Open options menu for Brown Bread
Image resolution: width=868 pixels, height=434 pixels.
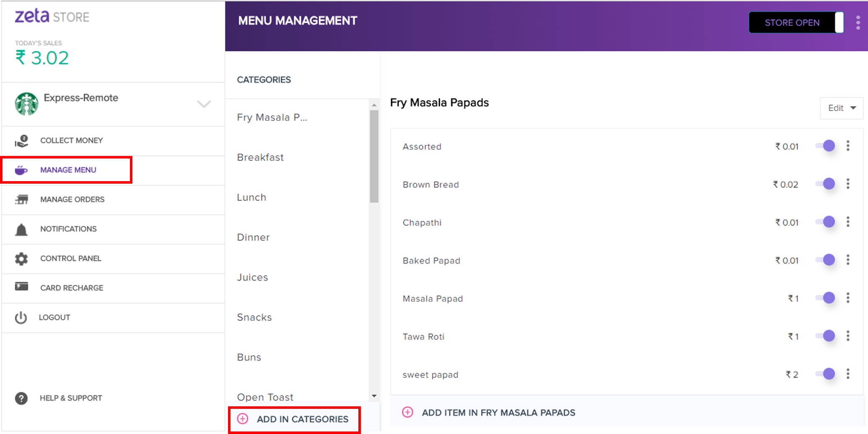point(848,184)
